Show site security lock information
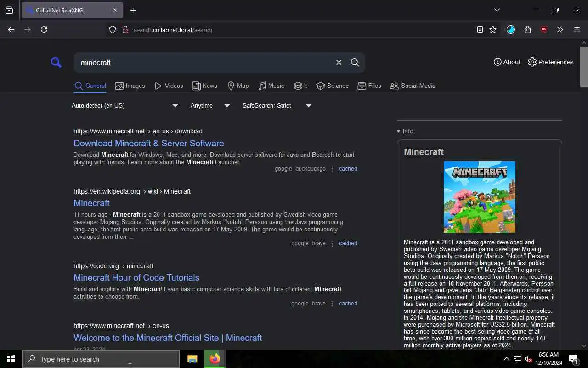The image size is (588, 368). click(x=125, y=30)
